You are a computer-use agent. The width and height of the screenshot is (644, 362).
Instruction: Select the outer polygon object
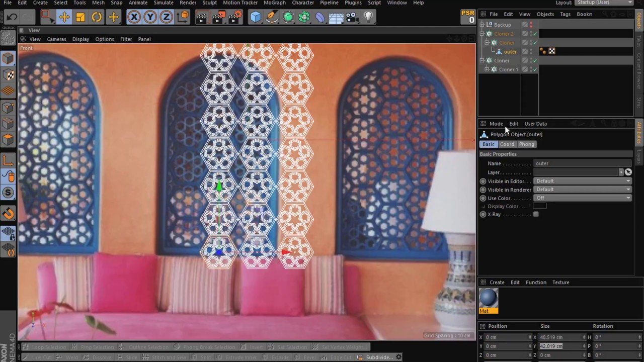point(510,52)
